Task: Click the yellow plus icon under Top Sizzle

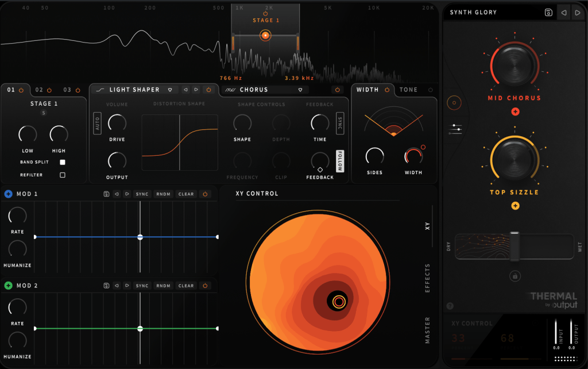Action: click(x=515, y=206)
